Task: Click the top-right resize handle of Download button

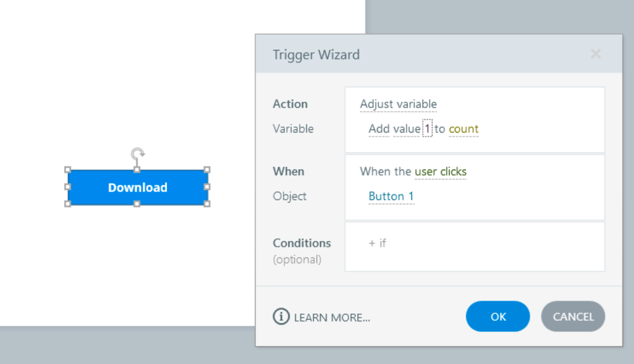Action: 207,170
